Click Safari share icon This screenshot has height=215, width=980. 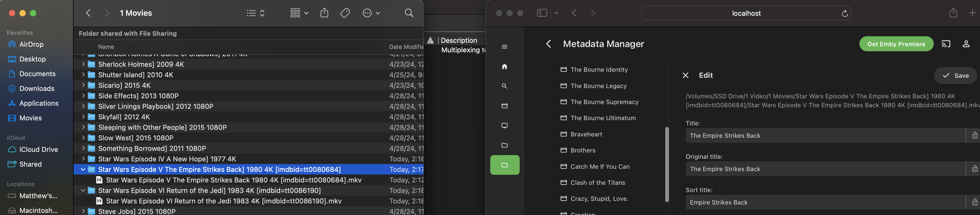[x=953, y=13]
